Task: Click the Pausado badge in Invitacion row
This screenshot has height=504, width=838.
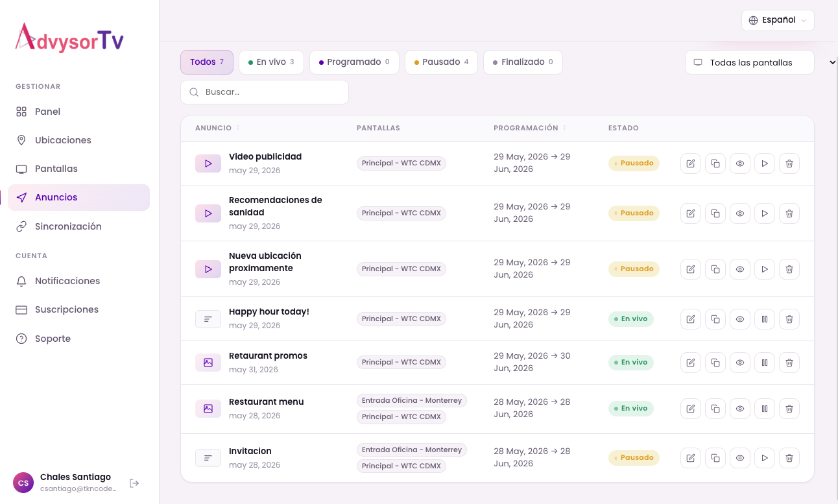Action: point(634,457)
